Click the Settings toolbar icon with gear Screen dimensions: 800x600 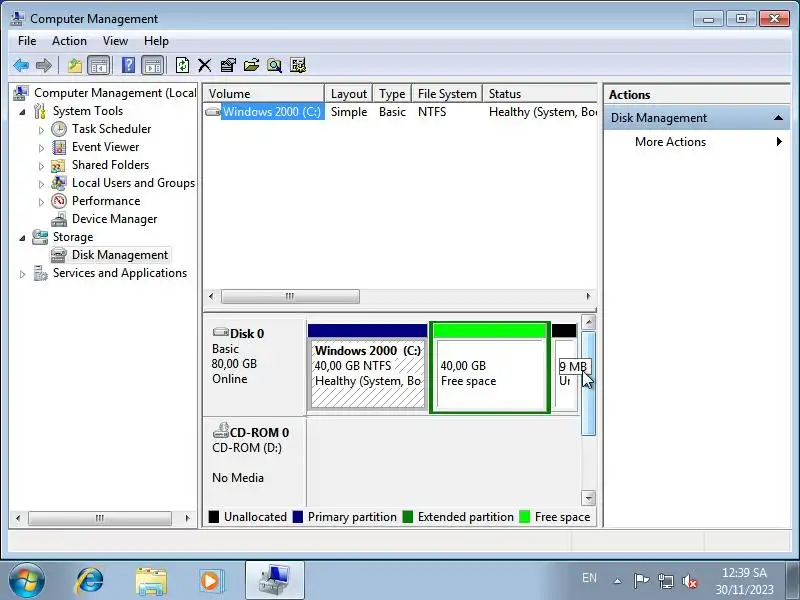(298, 65)
